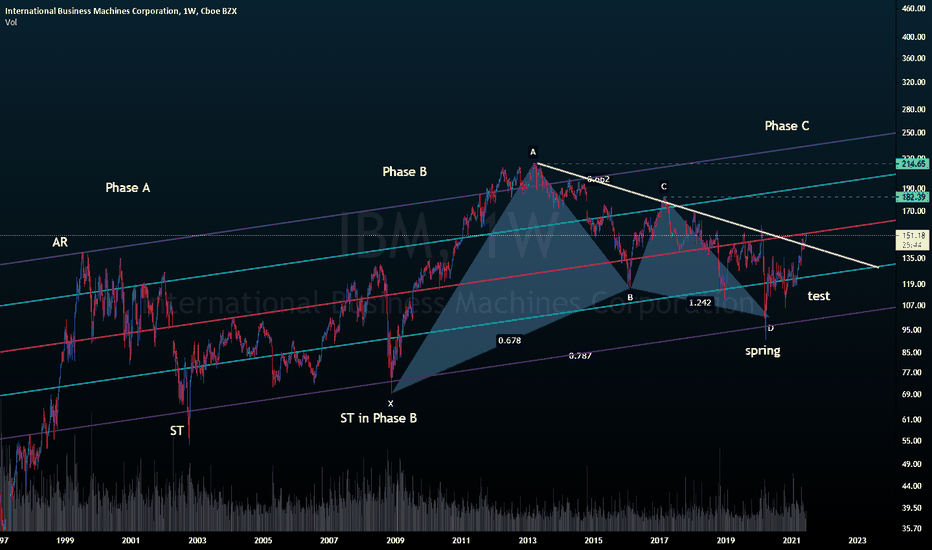Click harmonic pattern point D label
Screen dimensions: 932x550
click(x=770, y=328)
